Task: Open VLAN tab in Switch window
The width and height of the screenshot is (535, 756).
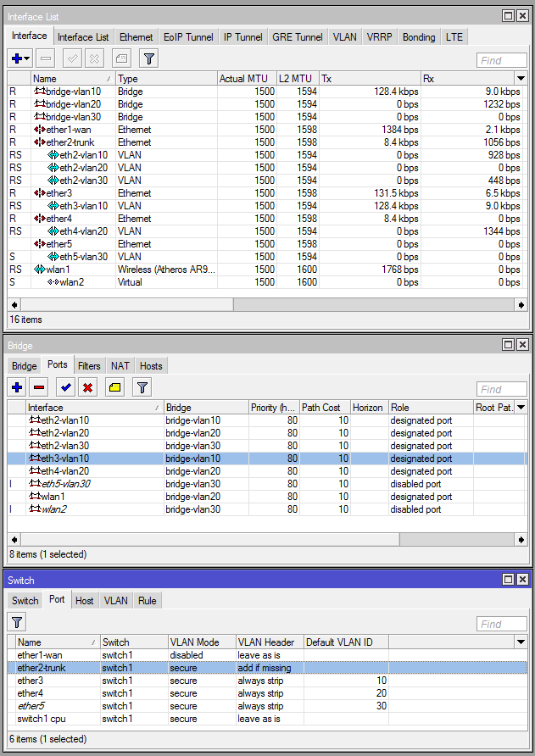Action: 116,601
